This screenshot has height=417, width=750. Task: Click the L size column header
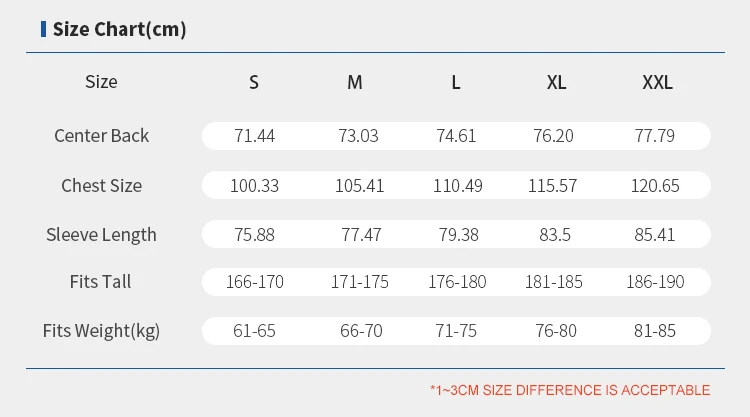456,83
